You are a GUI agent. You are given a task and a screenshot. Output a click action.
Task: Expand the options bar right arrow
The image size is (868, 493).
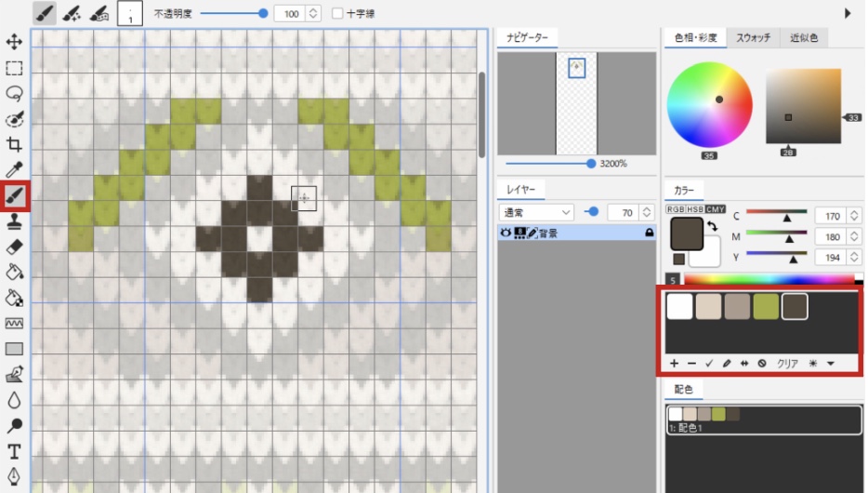coord(848,13)
